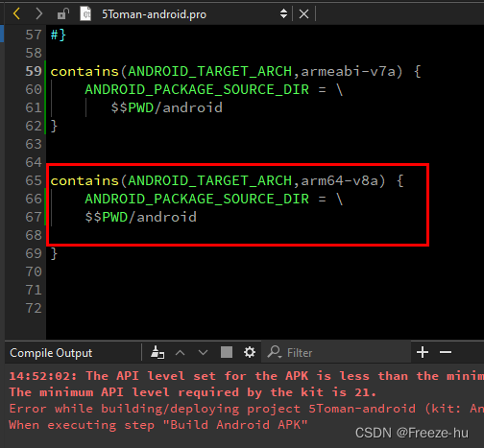Click '$$PWD/android' on line 61
This screenshot has width=484, height=448.
tap(166, 107)
